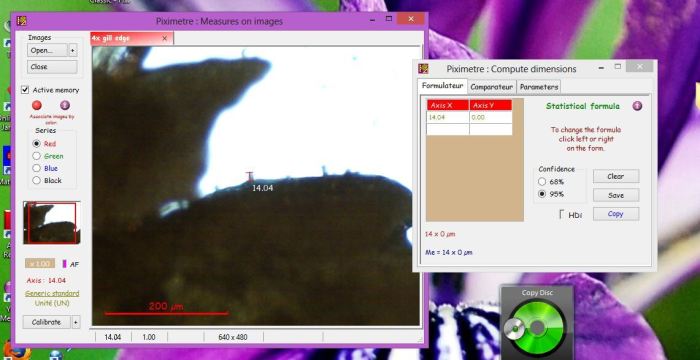Click the 1.00 value in status bar
This screenshot has height=360, width=700.
(x=149, y=337)
